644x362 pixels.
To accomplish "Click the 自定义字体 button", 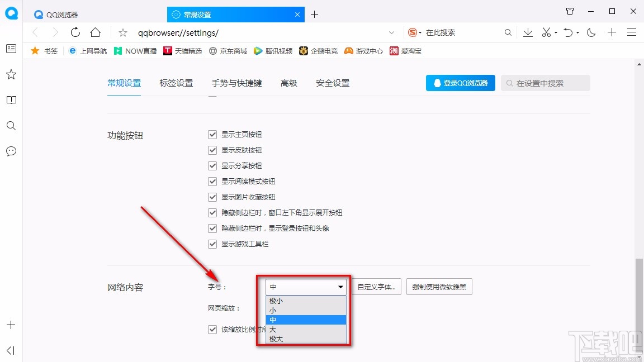I will point(376,286).
